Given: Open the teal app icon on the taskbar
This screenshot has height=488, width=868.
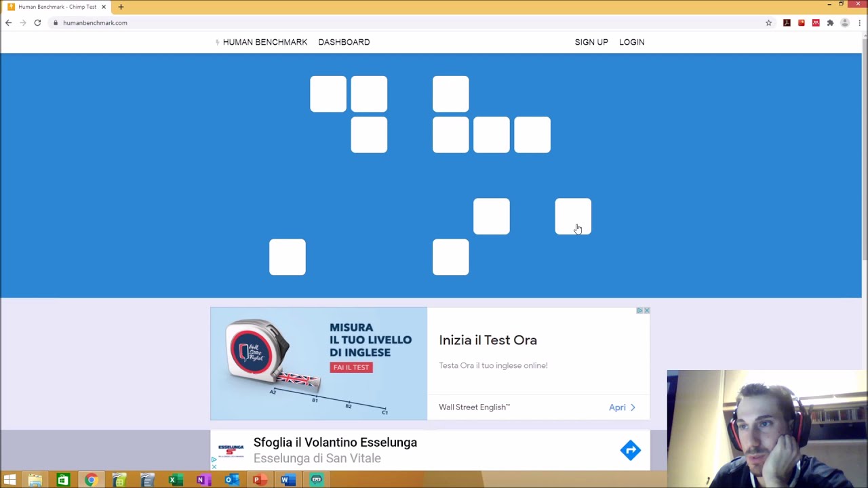Looking at the screenshot, I should pyautogui.click(x=316, y=480).
